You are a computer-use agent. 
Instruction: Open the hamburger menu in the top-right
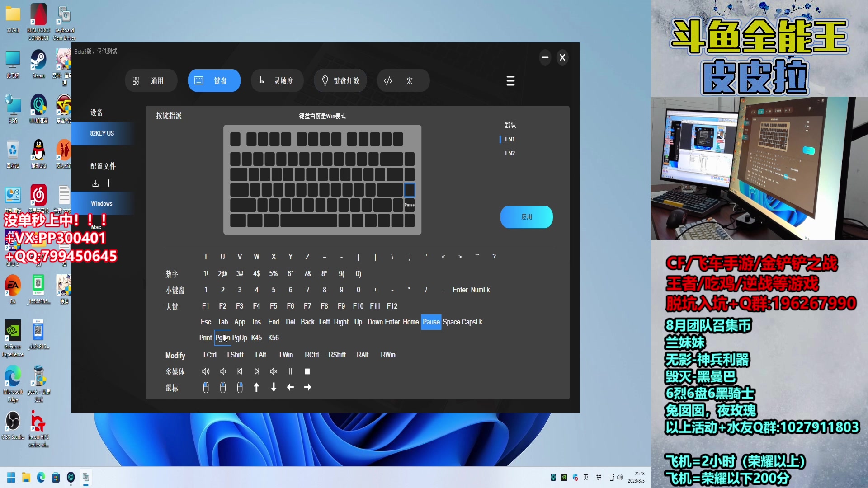[x=510, y=81]
